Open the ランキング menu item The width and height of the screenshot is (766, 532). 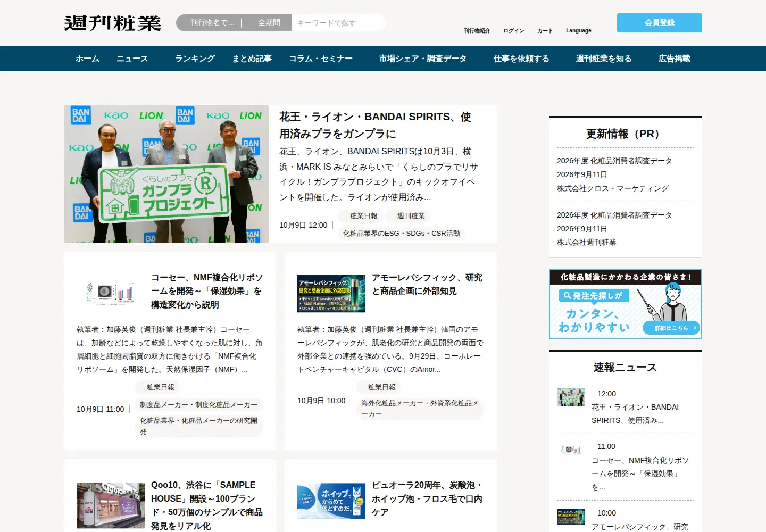(195, 59)
